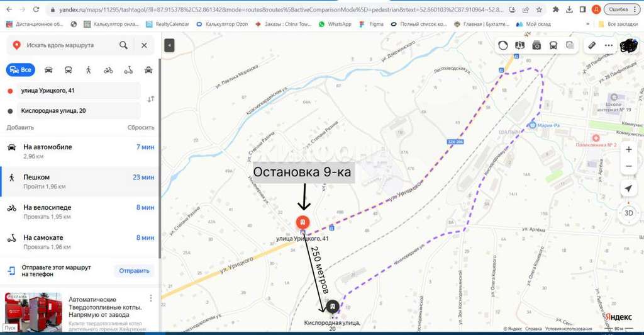
Task: Toggle 3D map view
Action: pos(628,213)
